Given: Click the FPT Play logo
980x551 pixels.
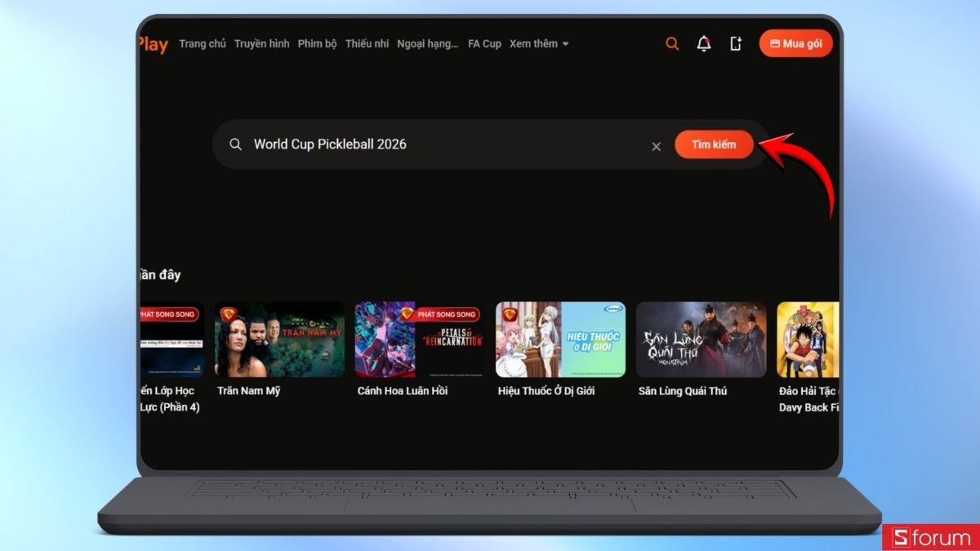Looking at the screenshot, I should coord(154,44).
